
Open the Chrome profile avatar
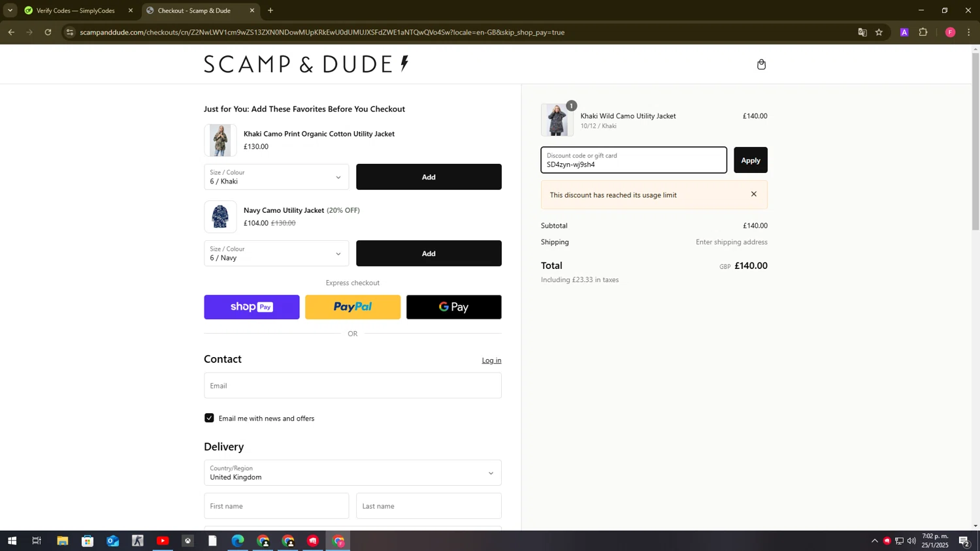tap(950, 32)
